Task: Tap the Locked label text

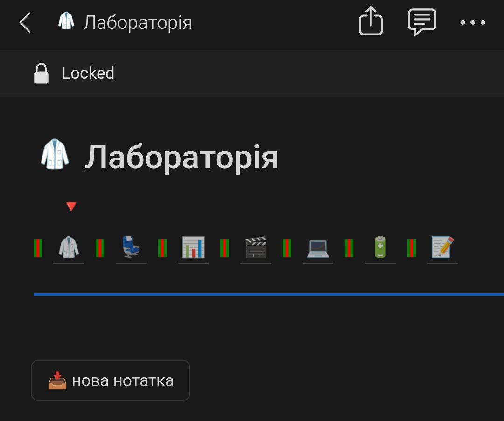Action: click(x=88, y=73)
